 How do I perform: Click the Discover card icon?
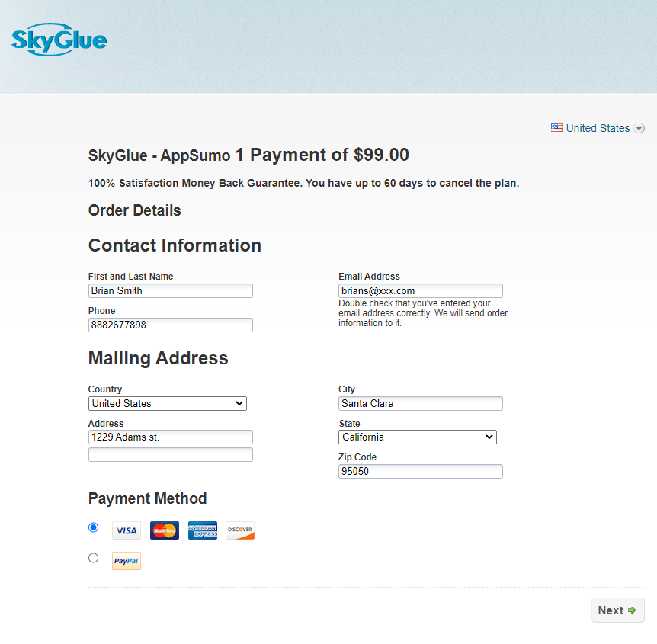(240, 530)
